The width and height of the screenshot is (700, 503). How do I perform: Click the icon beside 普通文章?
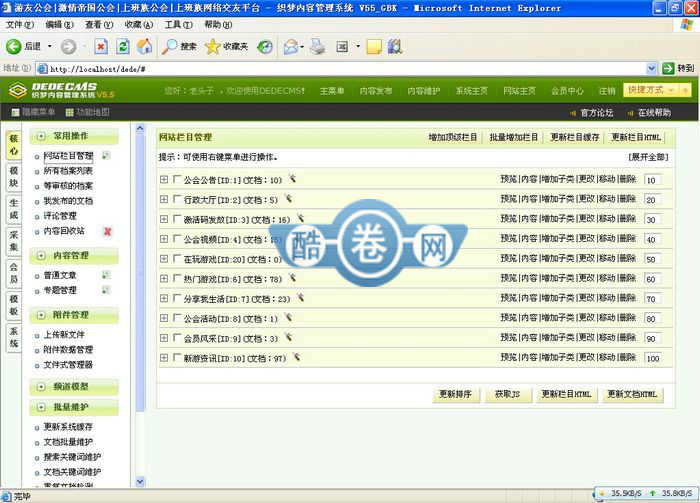click(x=106, y=275)
